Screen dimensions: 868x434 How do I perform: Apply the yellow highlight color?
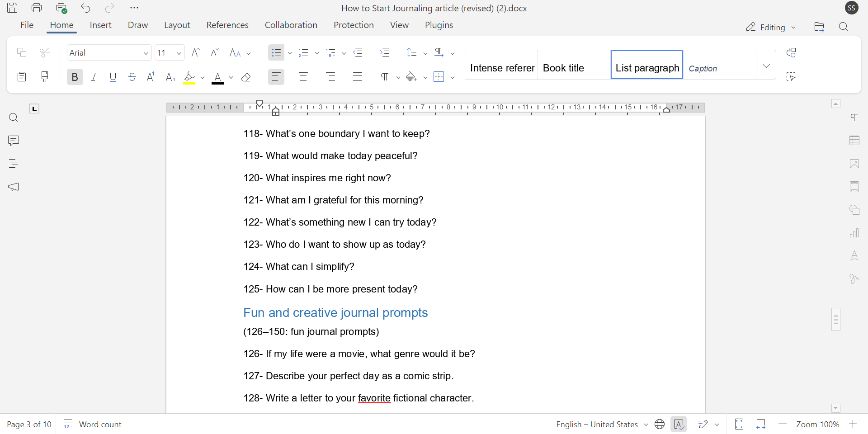point(189,77)
